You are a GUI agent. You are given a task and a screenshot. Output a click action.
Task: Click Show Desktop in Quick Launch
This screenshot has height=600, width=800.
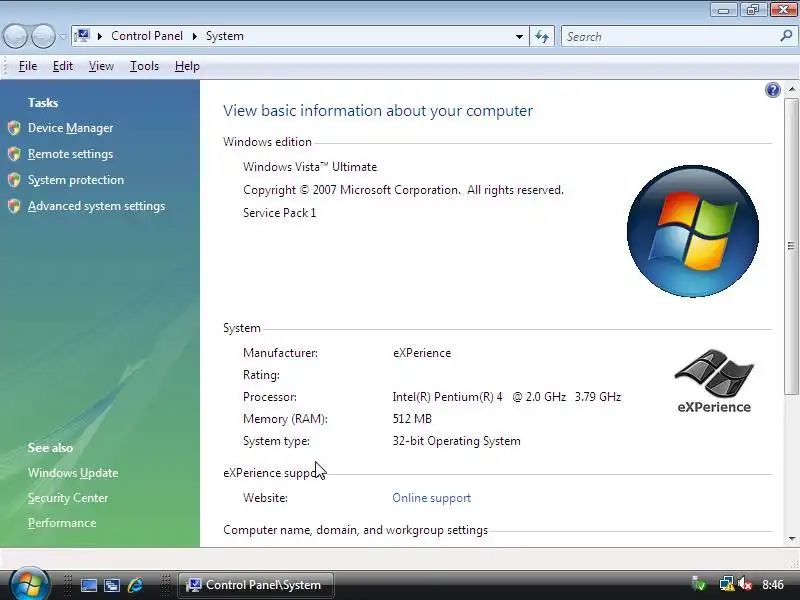tap(88, 585)
